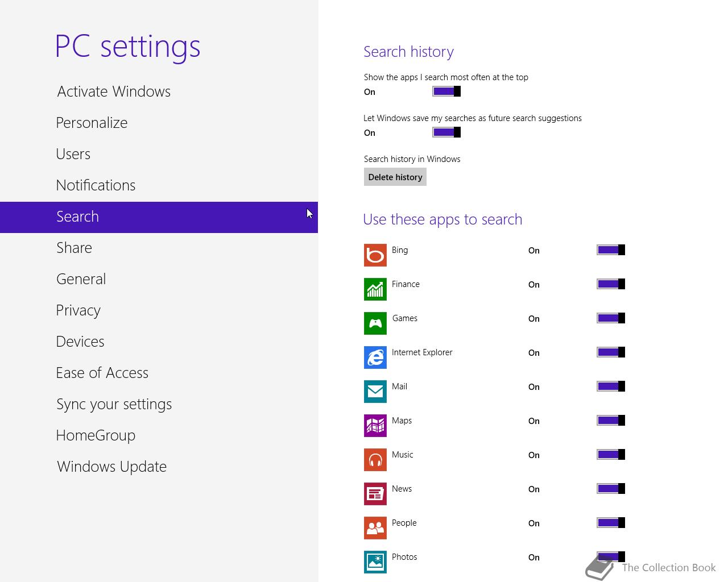Viewport: 728px width, 582px height.
Task: Click the Search history heading
Action: pyautogui.click(x=408, y=52)
